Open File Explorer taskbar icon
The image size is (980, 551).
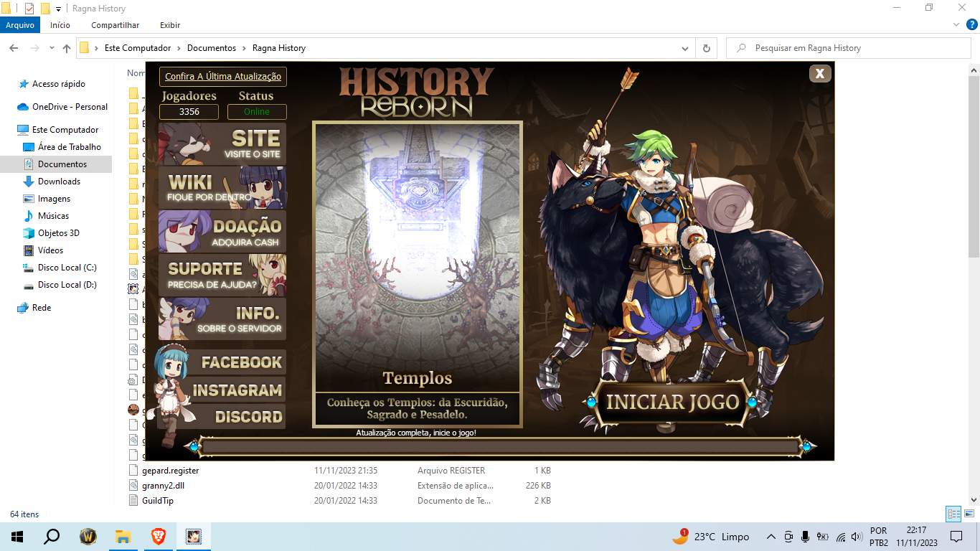tap(123, 536)
